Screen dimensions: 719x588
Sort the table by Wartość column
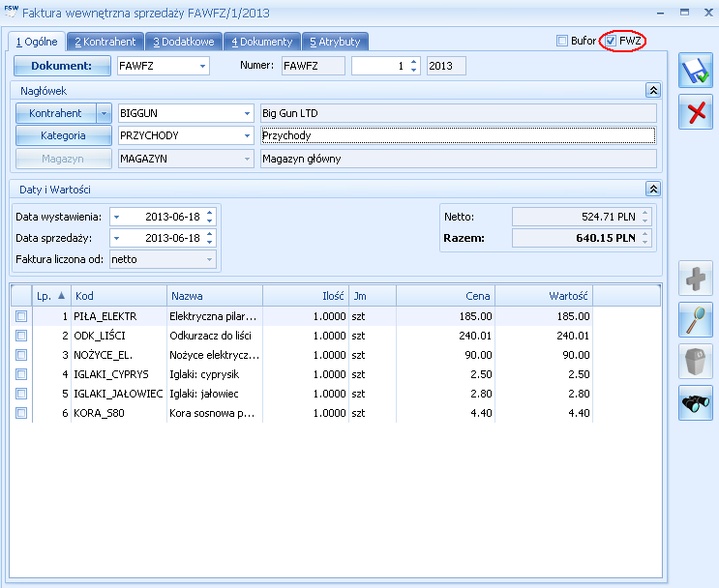[544, 296]
